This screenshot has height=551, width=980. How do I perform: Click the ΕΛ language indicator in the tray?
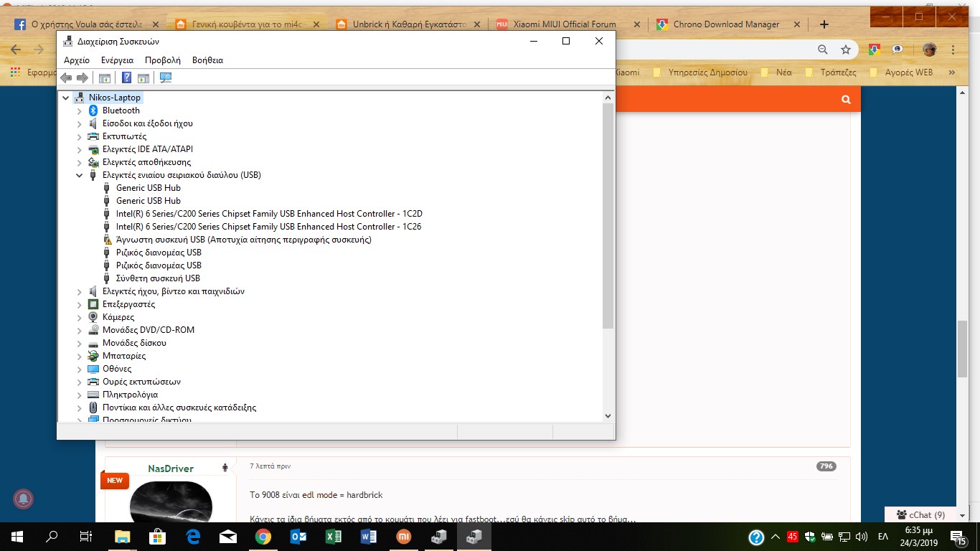[x=883, y=537]
